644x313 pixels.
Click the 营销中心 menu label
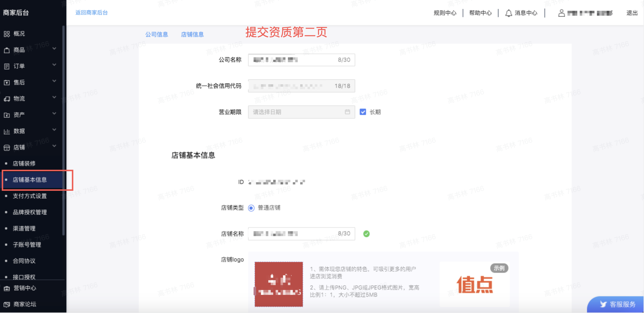(25, 288)
